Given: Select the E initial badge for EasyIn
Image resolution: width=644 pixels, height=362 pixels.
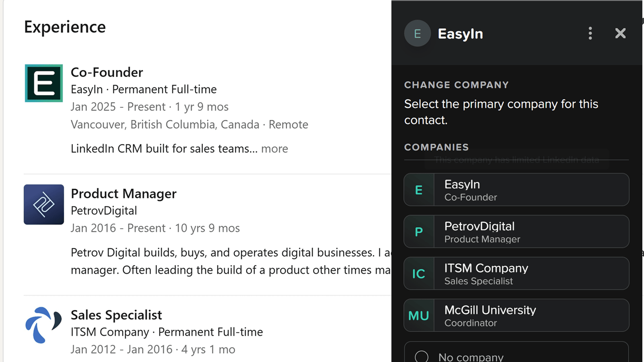Looking at the screenshot, I should 419,190.
